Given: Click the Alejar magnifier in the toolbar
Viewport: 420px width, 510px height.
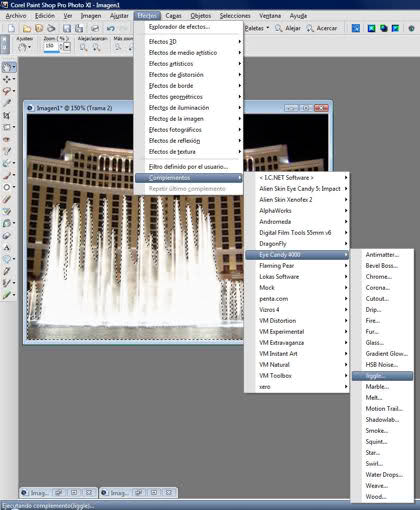Looking at the screenshot, I should pos(278,28).
